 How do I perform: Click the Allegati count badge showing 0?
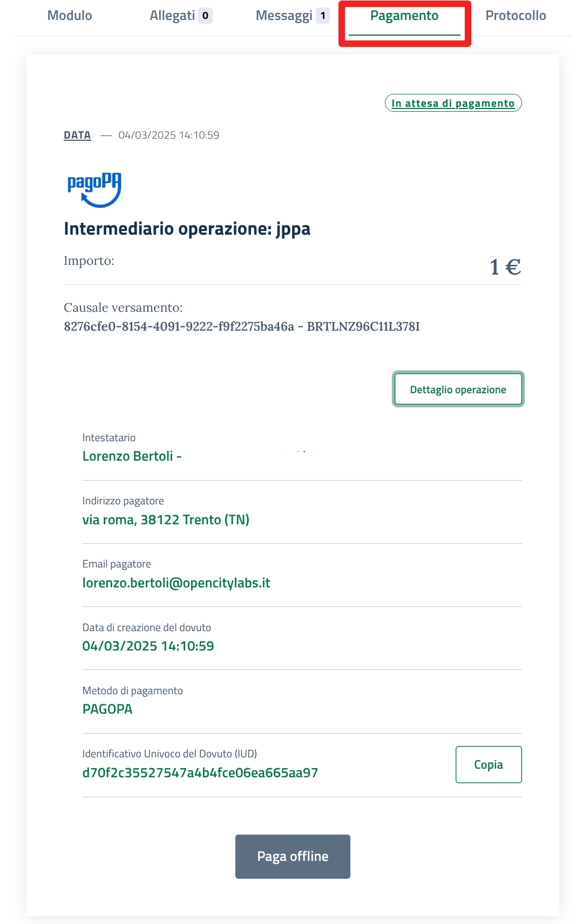(x=205, y=16)
